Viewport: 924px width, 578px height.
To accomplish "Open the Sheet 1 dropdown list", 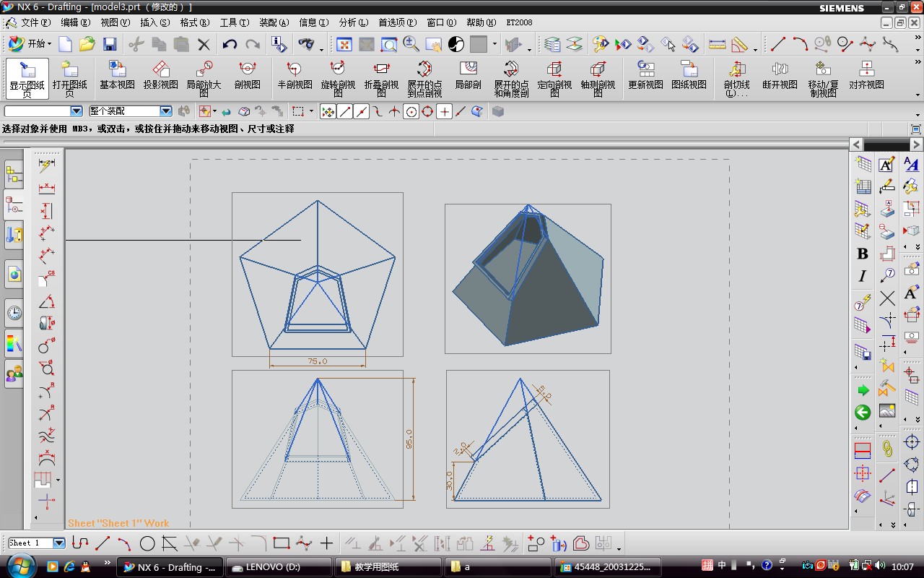I will [59, 543].
